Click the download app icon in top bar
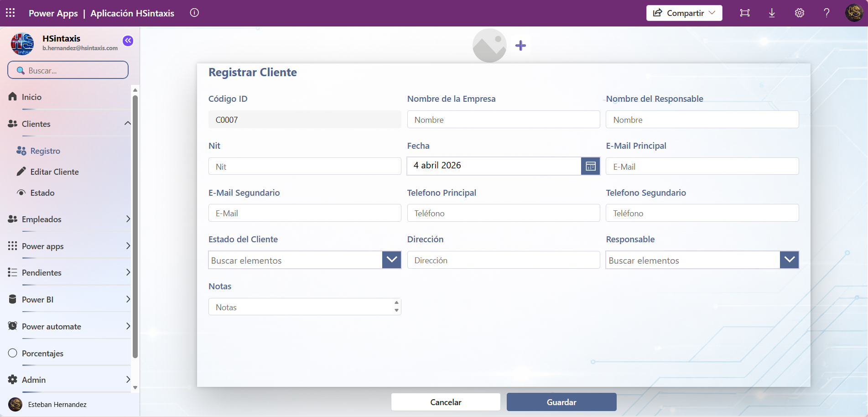The height and width of the screenshot is (417, 868). click(772, 13)
